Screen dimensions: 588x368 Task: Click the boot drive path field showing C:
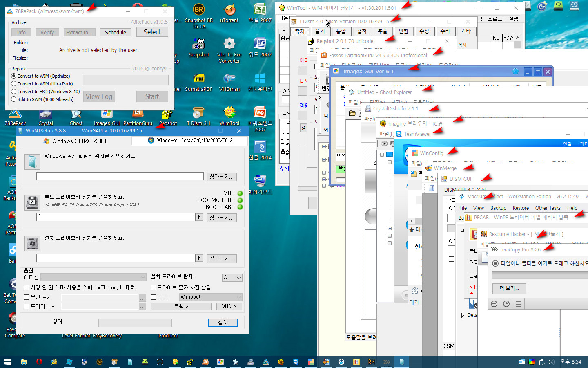tap(116, 217)
